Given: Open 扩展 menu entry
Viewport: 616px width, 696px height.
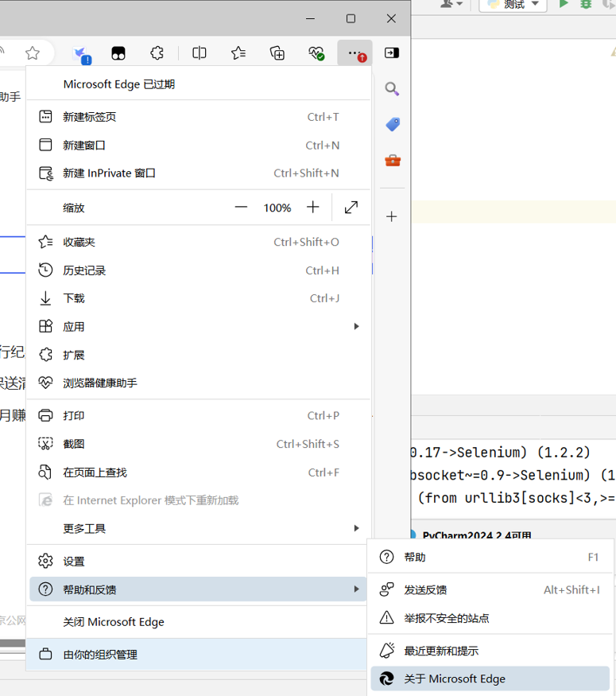Looking at the screenshot, I should pyautogui.click(x=198, y=355).
